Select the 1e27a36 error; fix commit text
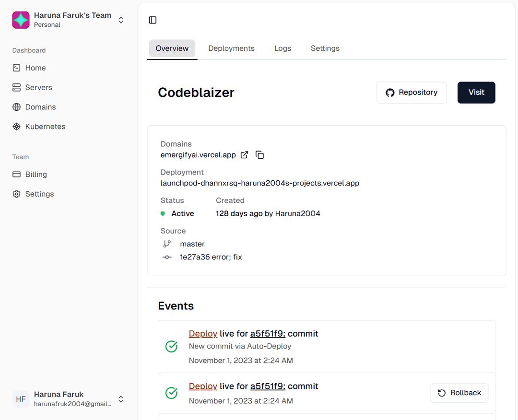The width and height of the screenshot is (518, 420). (x=211, y=257)
